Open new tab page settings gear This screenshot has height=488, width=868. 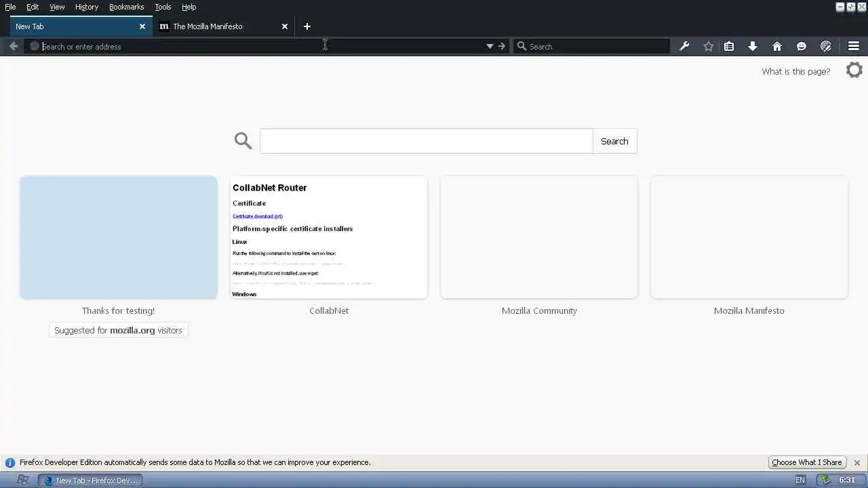[x=854, y=70]
